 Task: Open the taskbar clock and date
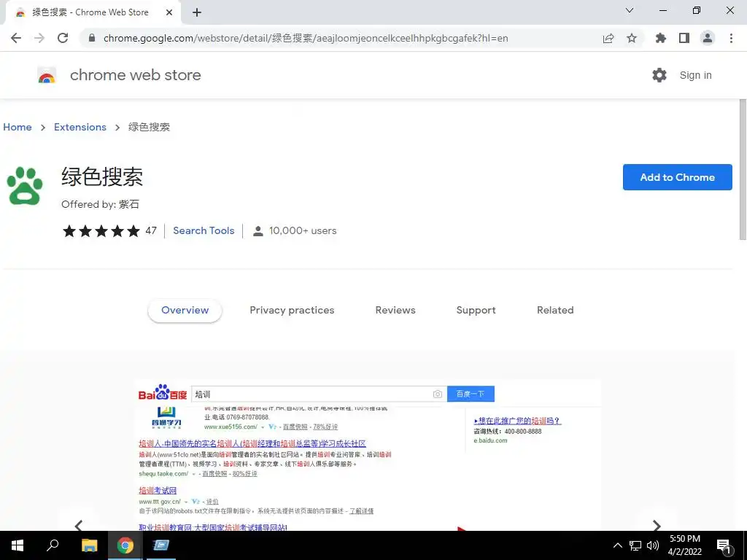(684, 545)
